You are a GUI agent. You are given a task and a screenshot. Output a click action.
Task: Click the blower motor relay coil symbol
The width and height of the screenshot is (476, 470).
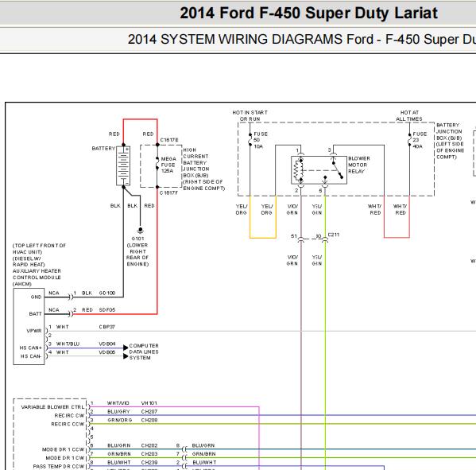click(x=298, y=170)
